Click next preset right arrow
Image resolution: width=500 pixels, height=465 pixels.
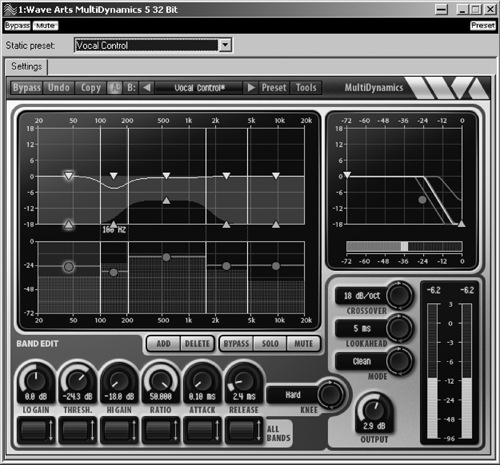coord(251,88)
